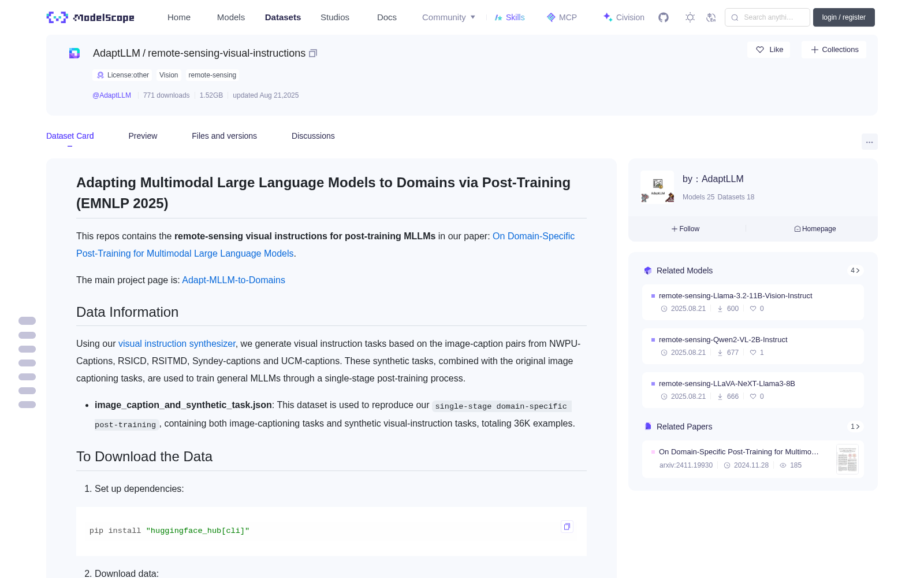924x578 pixels.
Task: Jump to last outline section marker
Action: point(27,405)
